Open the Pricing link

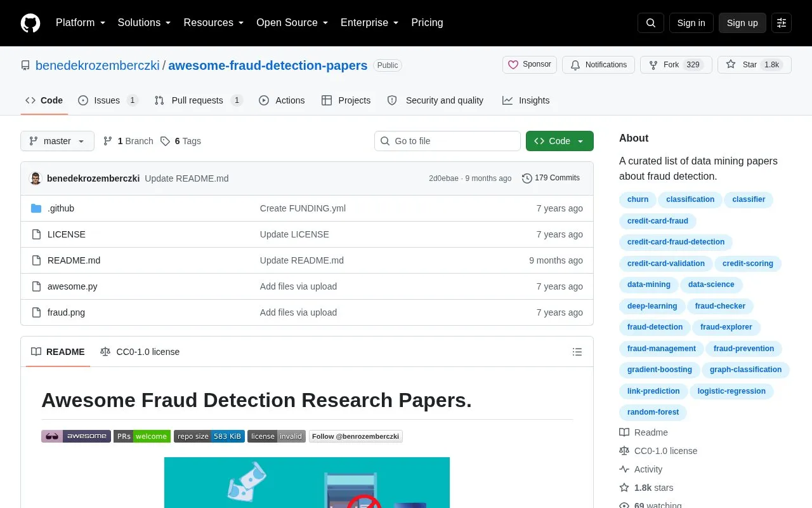click(427, 23)
